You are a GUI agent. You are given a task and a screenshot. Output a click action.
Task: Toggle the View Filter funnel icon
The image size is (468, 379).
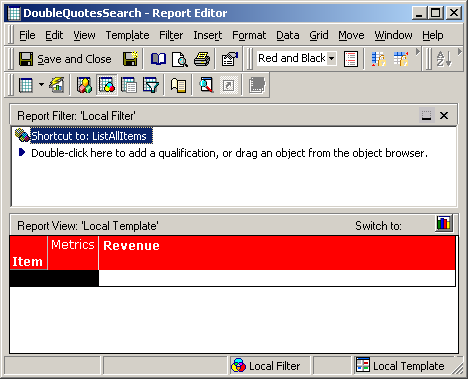[x=151, y=85]
